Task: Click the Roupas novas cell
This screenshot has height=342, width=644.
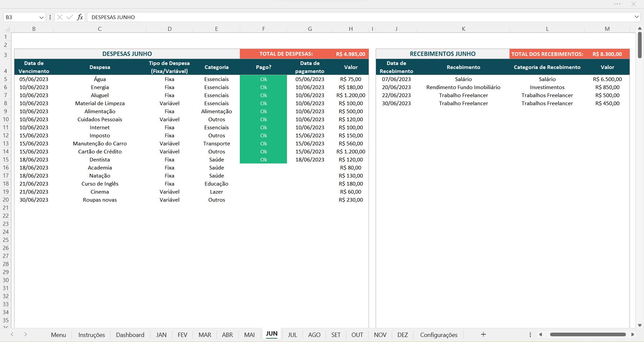Action: click(x=100, y=200)
